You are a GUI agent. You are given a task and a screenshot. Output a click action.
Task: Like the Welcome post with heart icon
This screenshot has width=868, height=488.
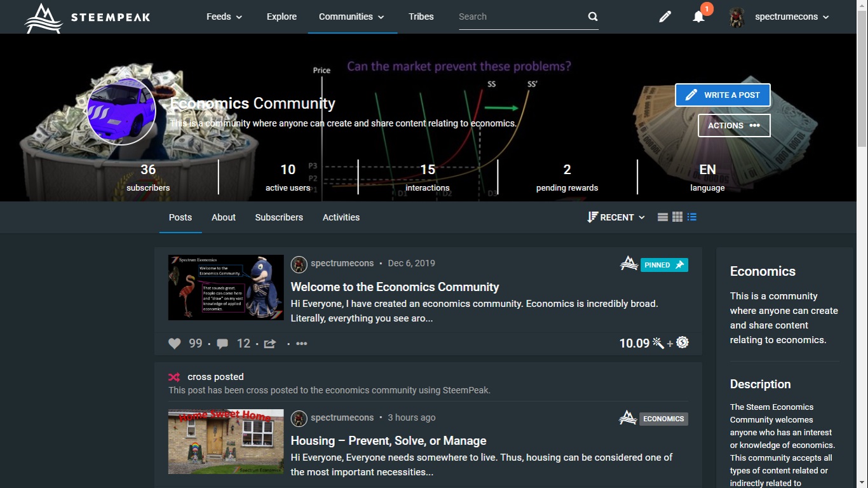(x=175, y=344)
